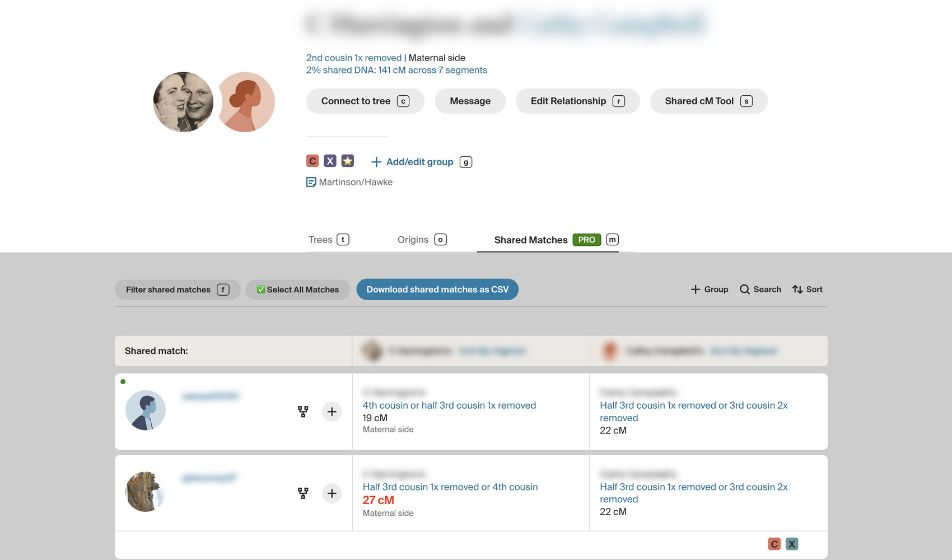Open the Group menu in matches toolbar

(x=710, y=290)
